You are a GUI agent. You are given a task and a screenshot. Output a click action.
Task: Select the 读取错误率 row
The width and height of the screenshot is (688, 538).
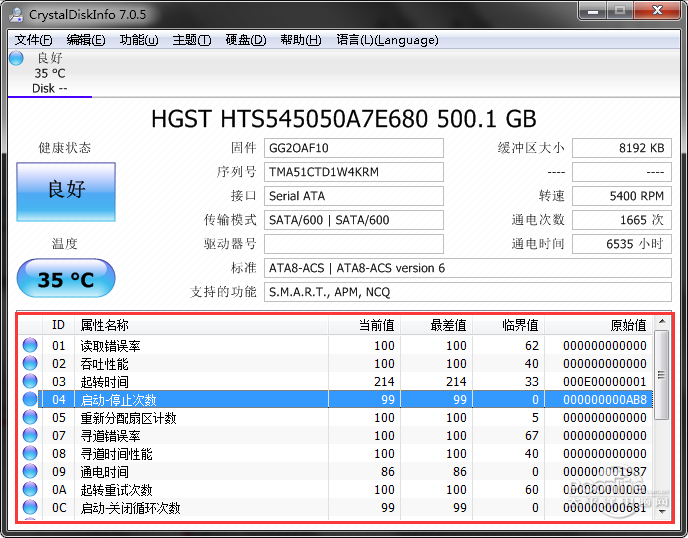point(336,345)
